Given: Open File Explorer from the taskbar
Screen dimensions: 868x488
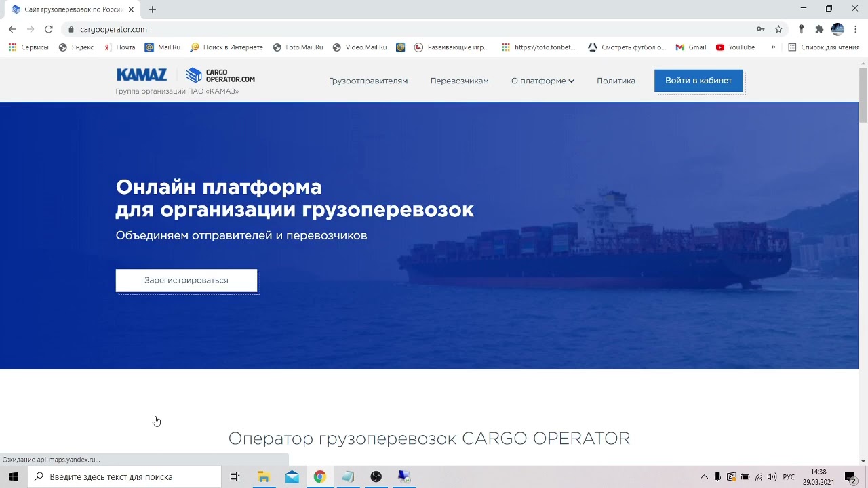Looking at the screenshot, I should [264, 476].
